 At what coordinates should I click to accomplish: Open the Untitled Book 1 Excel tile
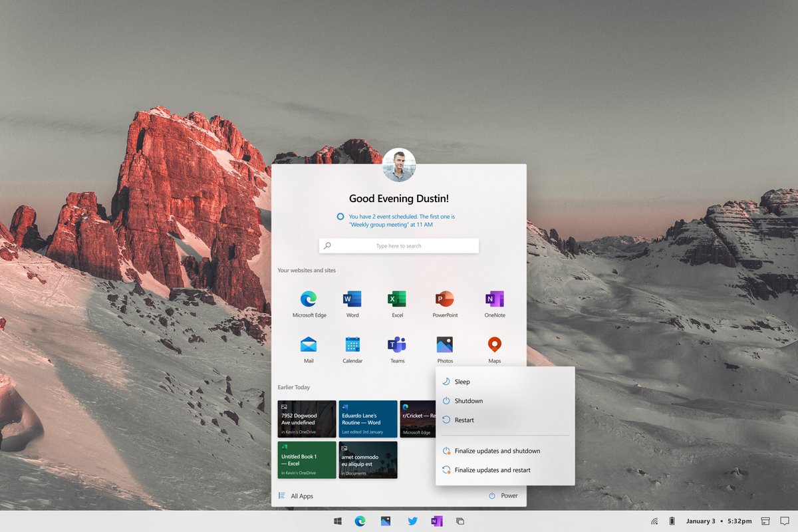click(307, 460)
